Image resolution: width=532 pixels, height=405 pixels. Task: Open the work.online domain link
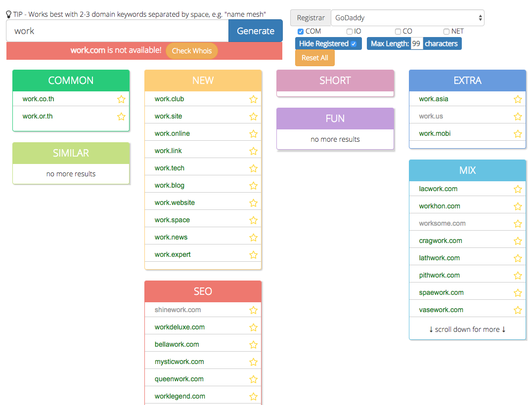tap(172, 133)
